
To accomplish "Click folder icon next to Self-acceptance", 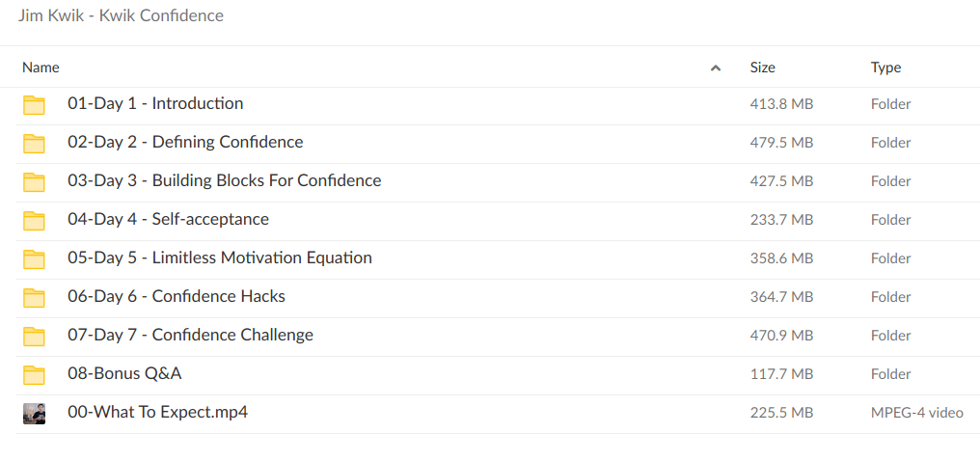I will [34, 220].
